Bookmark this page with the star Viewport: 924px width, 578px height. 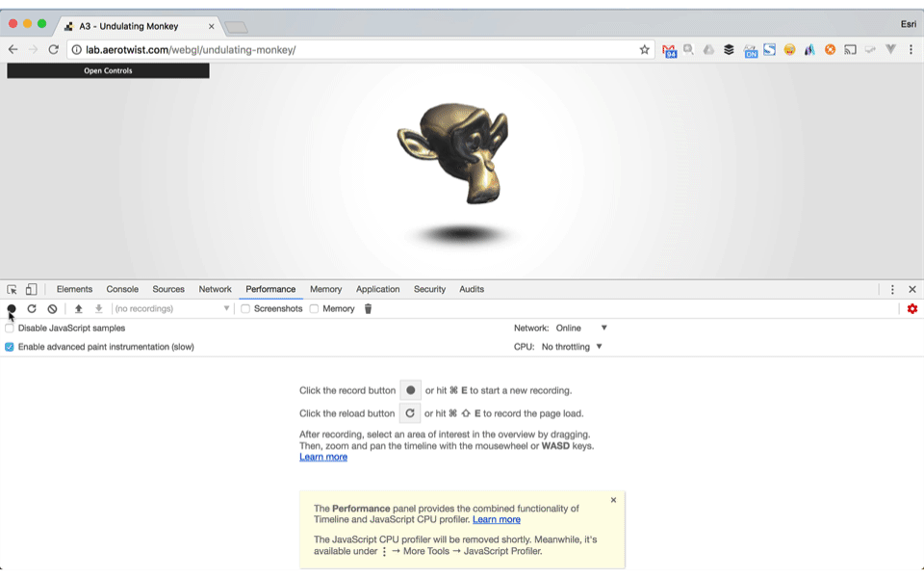click(x=645, y=49)
